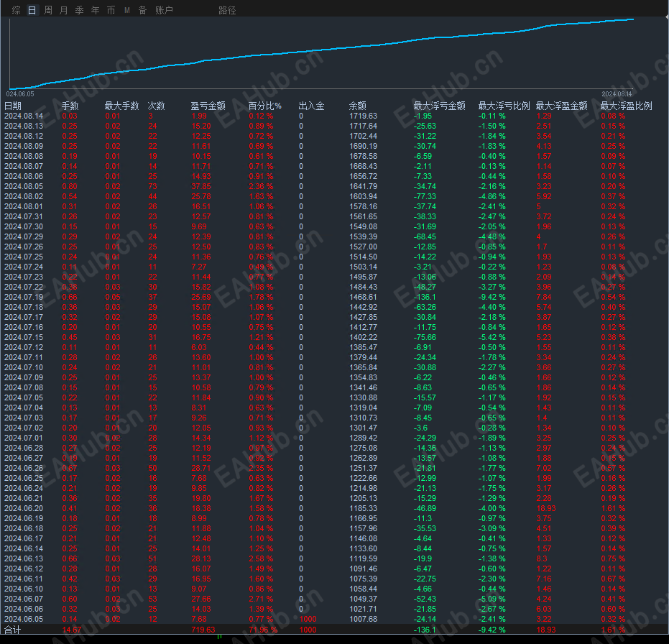The image size is (669, 644).
Task: Open the 季 quarterly tab
Action: (x=79, y=10)
